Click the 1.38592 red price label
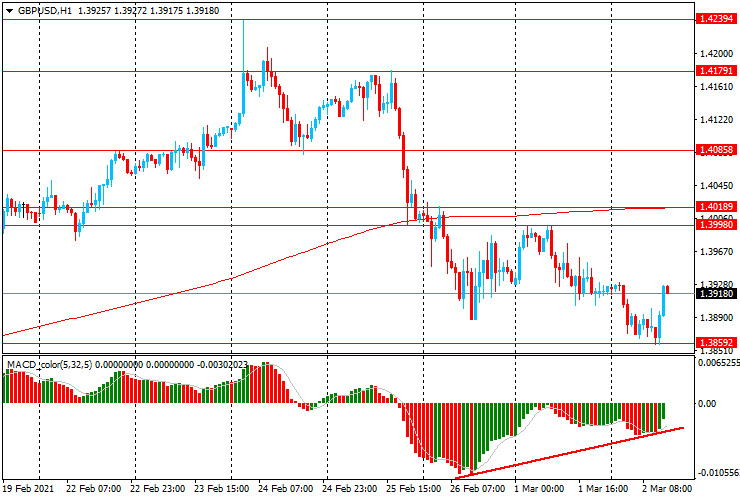Image resolution: width=740 pixels, height=500 pixels. (716, 343)
